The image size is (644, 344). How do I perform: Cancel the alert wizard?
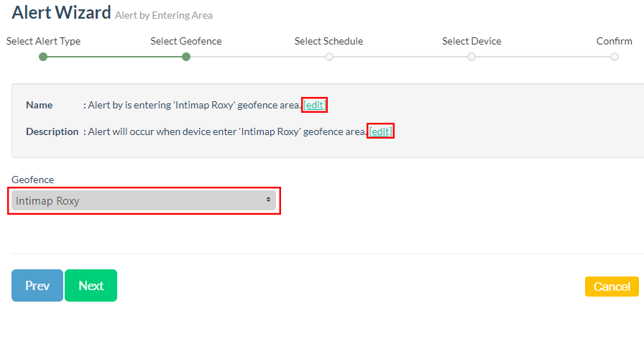[x=612, y=287]
